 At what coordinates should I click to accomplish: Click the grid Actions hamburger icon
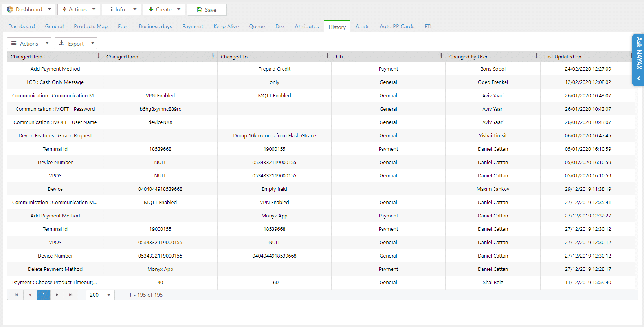14,43
